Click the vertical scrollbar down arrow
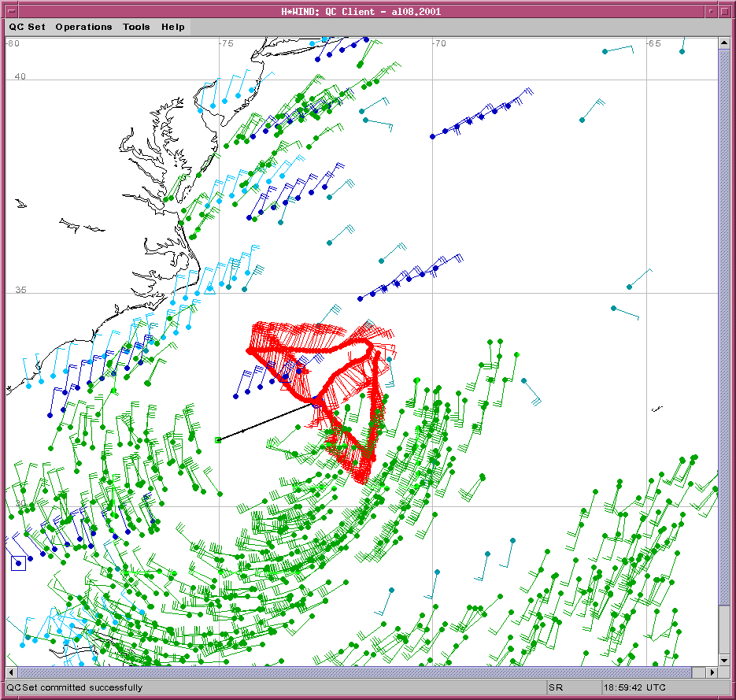Viewport: 736px width, 700px height. coord(724,660)
